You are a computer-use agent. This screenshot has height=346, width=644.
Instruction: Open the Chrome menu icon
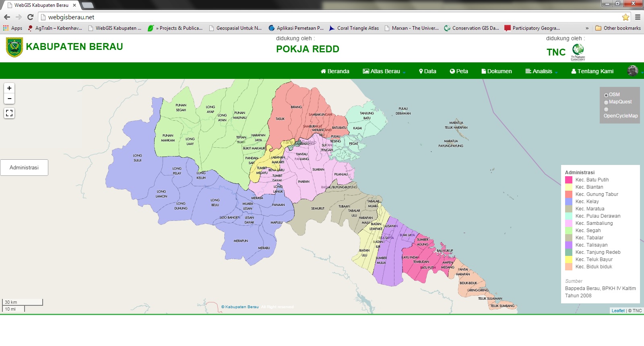(x=638, y=17)
